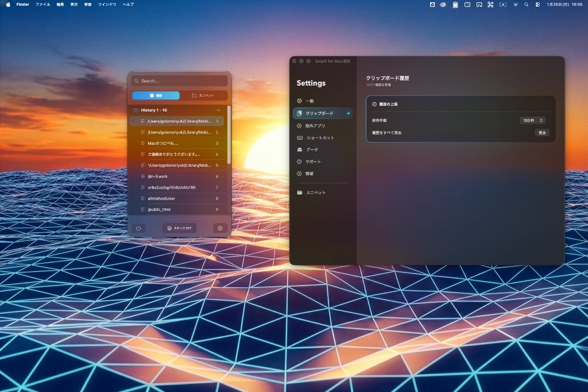Collapse the History 1 - 10 section
The image size is (588, 392).
coord(219,109)
